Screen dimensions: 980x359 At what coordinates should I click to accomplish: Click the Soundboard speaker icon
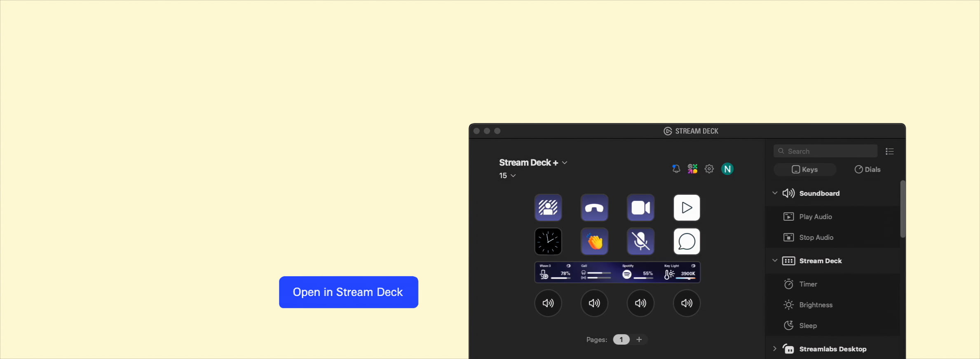pos(788,193)
